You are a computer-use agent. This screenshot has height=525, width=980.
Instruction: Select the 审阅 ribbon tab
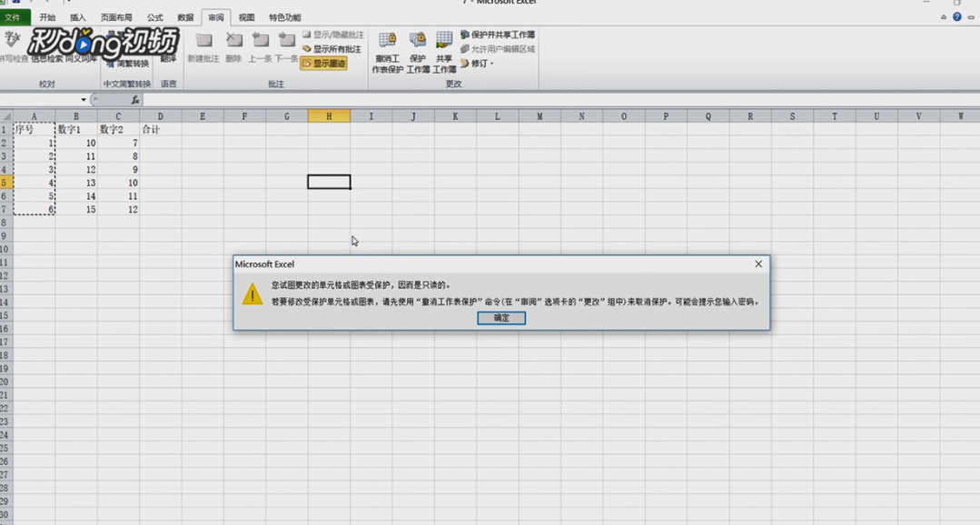[x=216, y=17]
